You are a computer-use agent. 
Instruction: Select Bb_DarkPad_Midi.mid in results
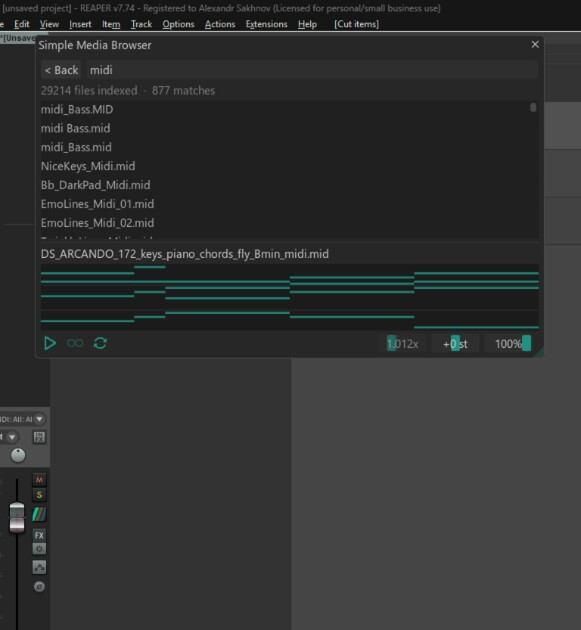[x=96, y=185]
